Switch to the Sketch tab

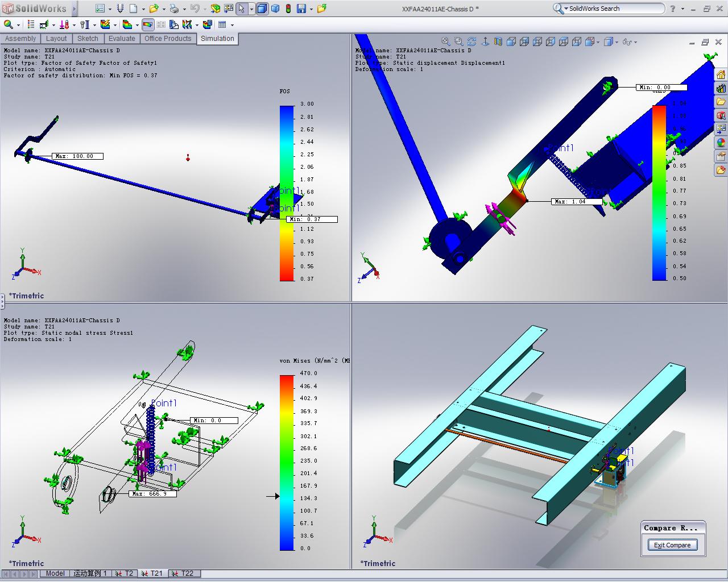[x=88, y=39]
